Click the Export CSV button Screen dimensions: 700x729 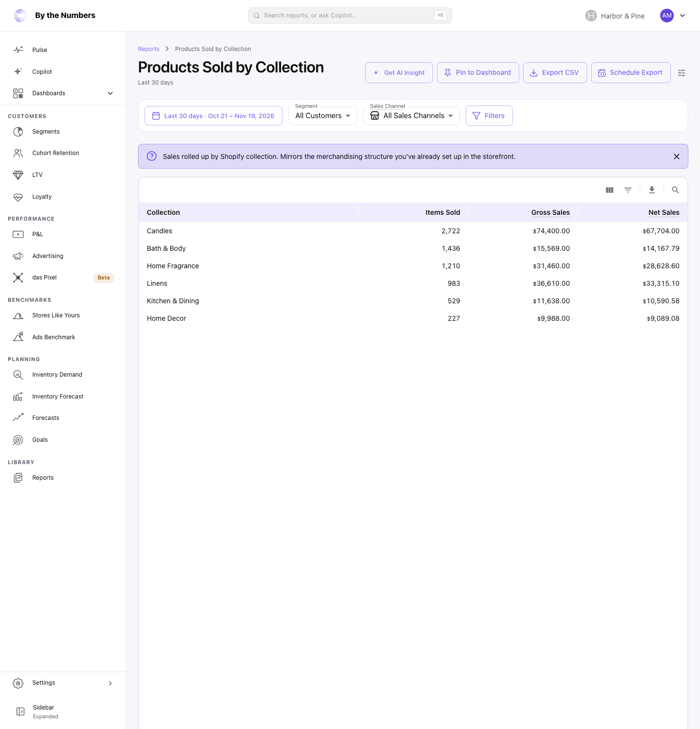coord(555,72)
